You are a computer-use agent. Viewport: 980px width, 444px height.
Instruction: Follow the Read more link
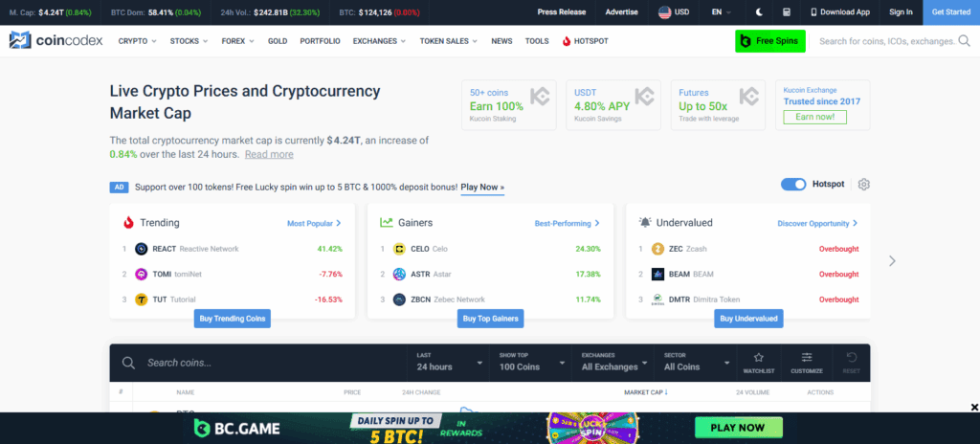tap(269, 154)
